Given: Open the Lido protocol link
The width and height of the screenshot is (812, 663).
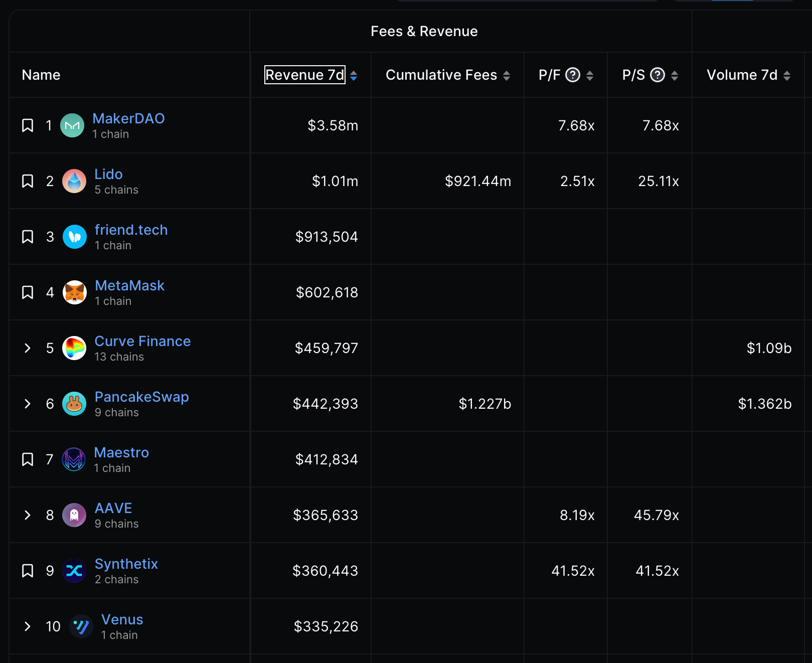Looking at the screenshot, I should (x=109, y=174).
